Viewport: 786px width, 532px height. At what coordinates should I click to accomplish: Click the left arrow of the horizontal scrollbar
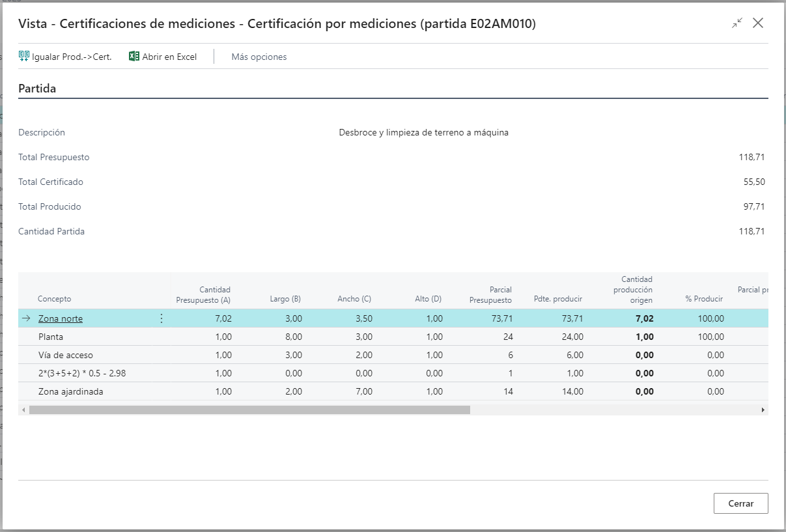[23, 410]
